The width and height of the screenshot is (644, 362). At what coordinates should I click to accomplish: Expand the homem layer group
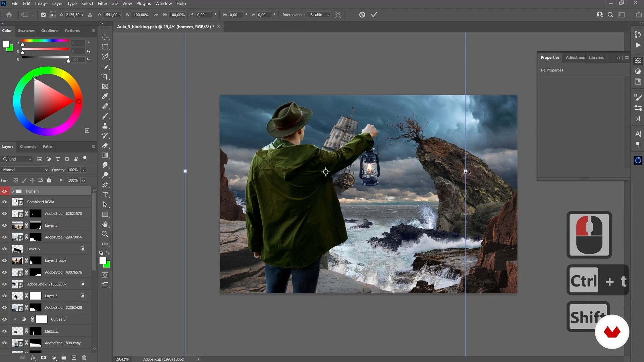[x=13, y=191]
